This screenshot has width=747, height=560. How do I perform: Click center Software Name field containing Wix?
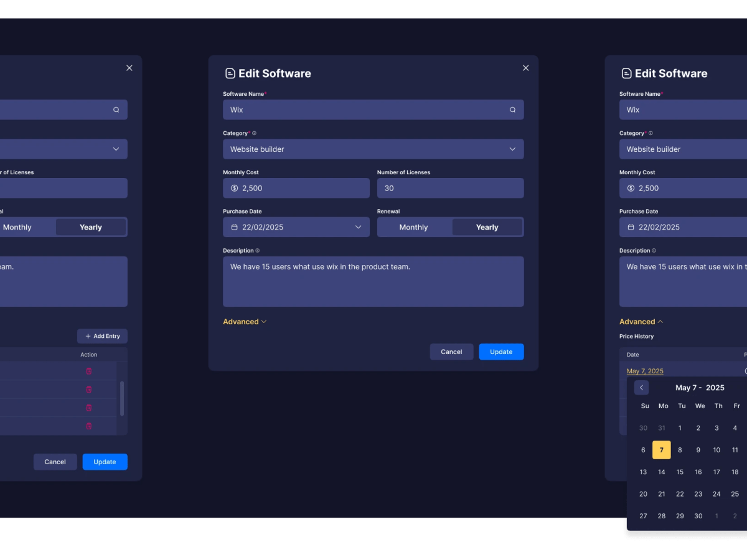pos(374,110)
